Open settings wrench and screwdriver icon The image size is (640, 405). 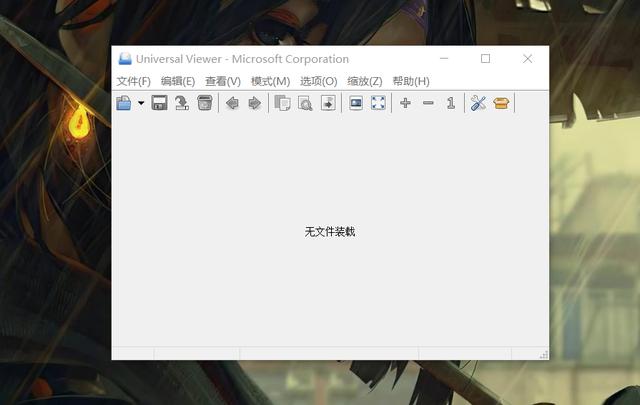(478, 103)
